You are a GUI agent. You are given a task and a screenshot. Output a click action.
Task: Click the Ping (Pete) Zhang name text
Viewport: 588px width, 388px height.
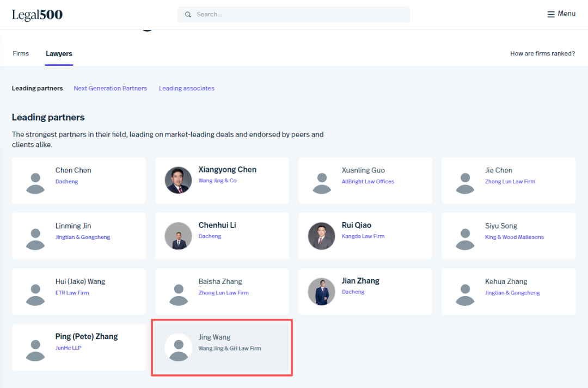click(86, 337)
